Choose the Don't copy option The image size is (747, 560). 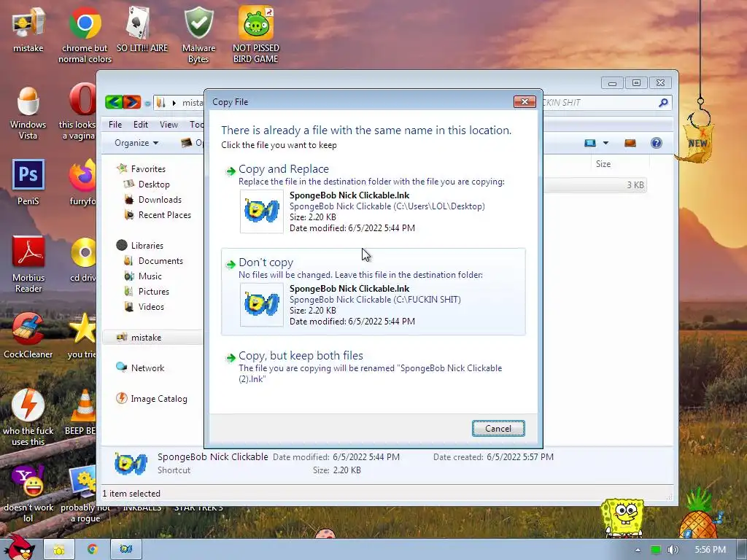click(373, 292)
